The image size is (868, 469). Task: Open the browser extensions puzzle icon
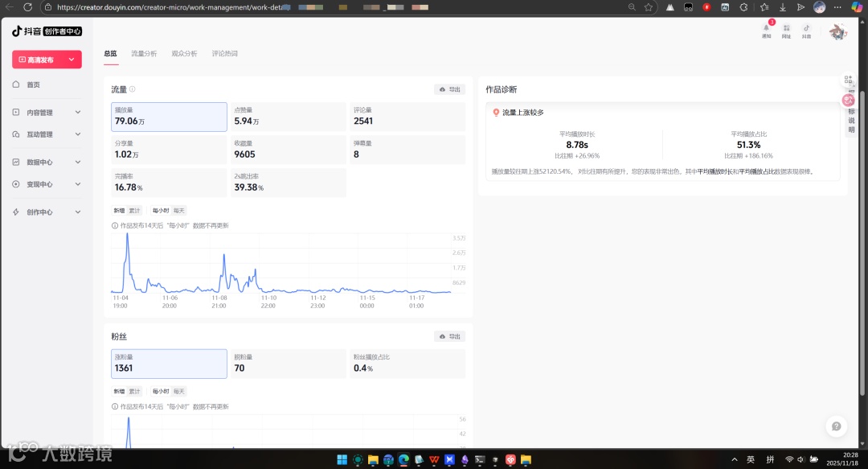744,7
